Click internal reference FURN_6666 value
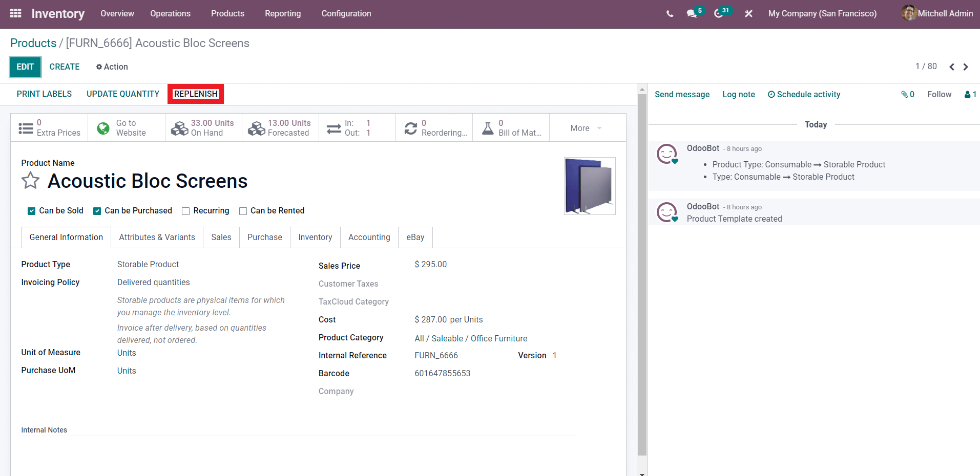This screenshot has height=476, width=980. pos(436,356)
